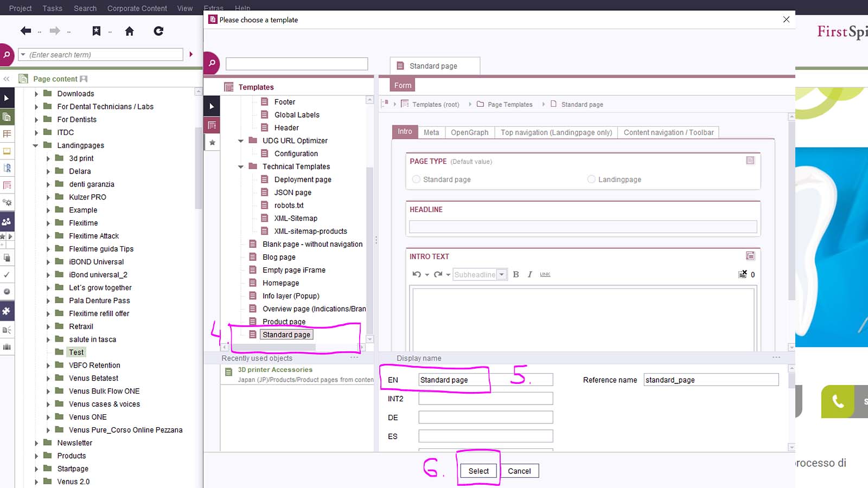Click the reload icon in main toolbar
Viewport: 868px width, 488px height.
[x=158, y=31]
